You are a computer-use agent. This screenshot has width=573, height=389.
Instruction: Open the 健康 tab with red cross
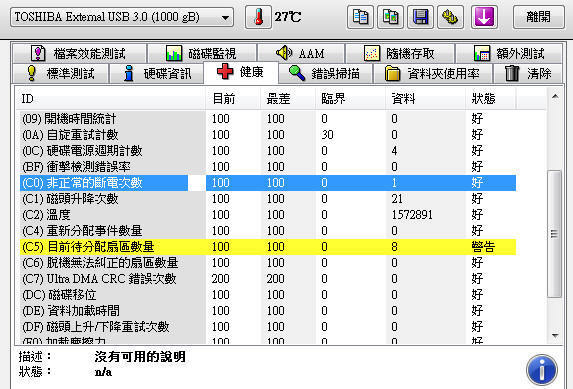(241, 72)
